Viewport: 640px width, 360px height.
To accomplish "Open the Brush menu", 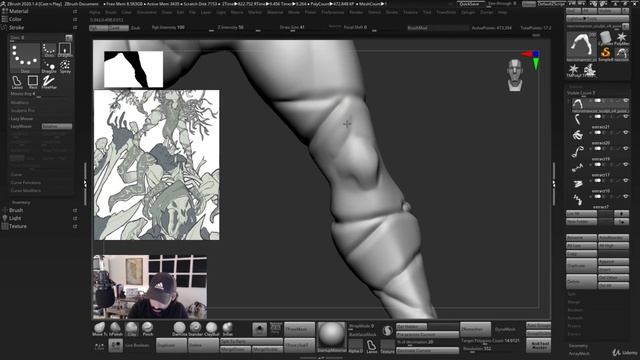I will point(110,12).
